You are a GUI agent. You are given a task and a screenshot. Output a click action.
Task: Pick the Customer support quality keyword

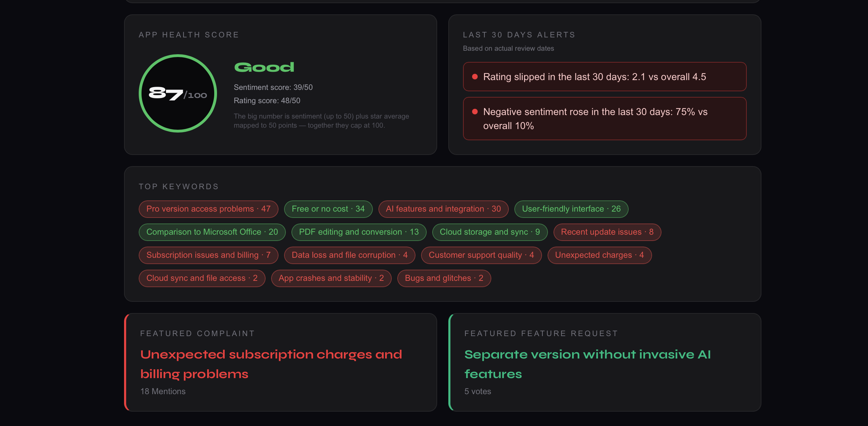481,255
